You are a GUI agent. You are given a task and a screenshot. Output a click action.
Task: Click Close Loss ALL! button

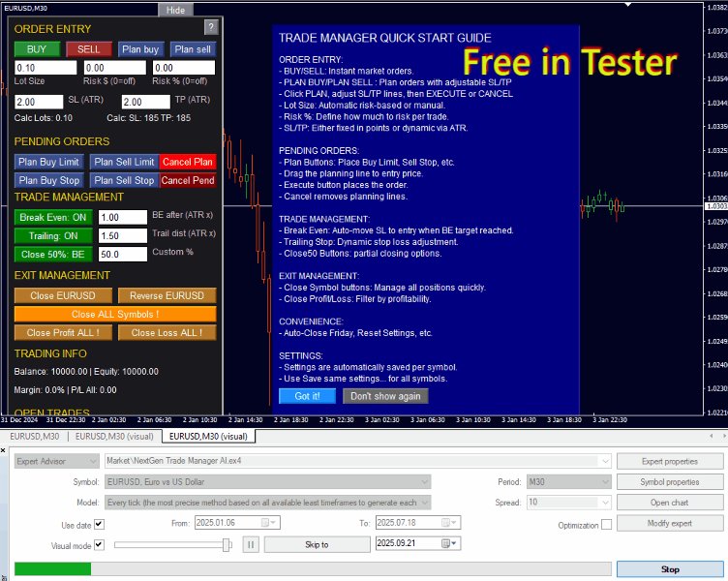click(x=167, y=332)
